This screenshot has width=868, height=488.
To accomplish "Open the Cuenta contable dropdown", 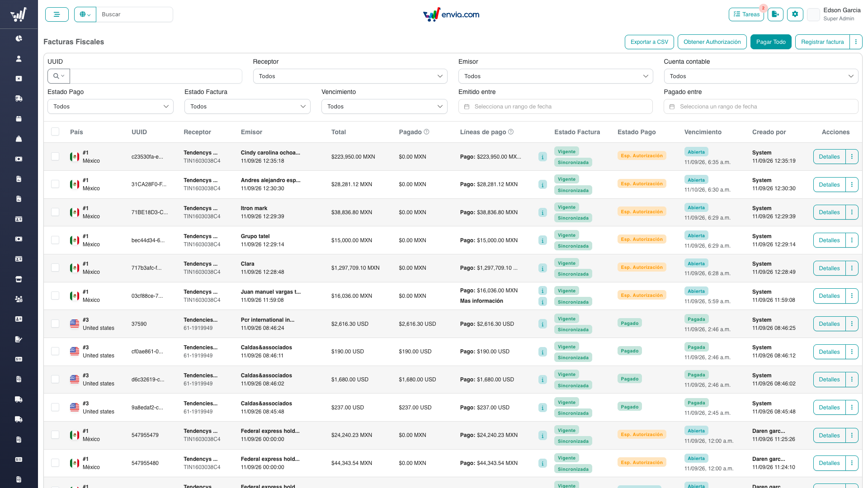I will [761, 76].
